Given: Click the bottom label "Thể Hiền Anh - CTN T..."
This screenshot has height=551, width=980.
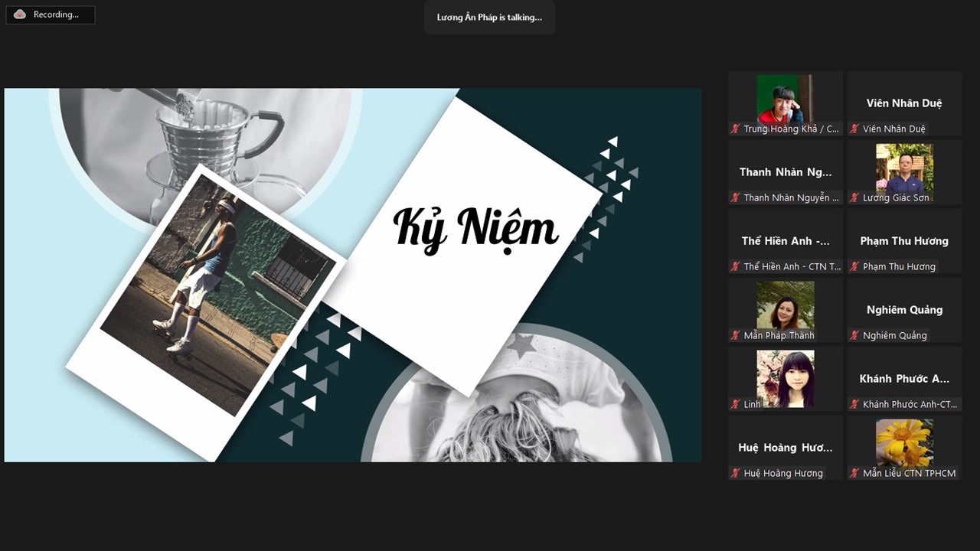Looking at the screenshot, I should point(792,266).
